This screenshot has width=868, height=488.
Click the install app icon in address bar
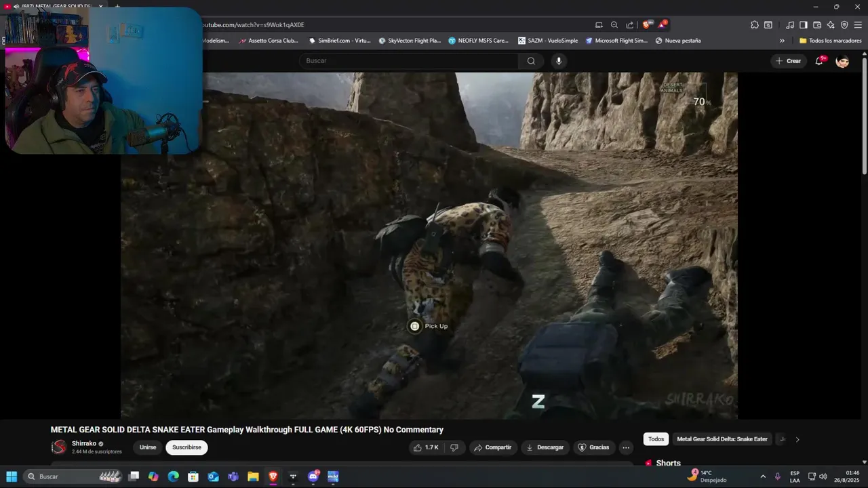tap(599, 24)
